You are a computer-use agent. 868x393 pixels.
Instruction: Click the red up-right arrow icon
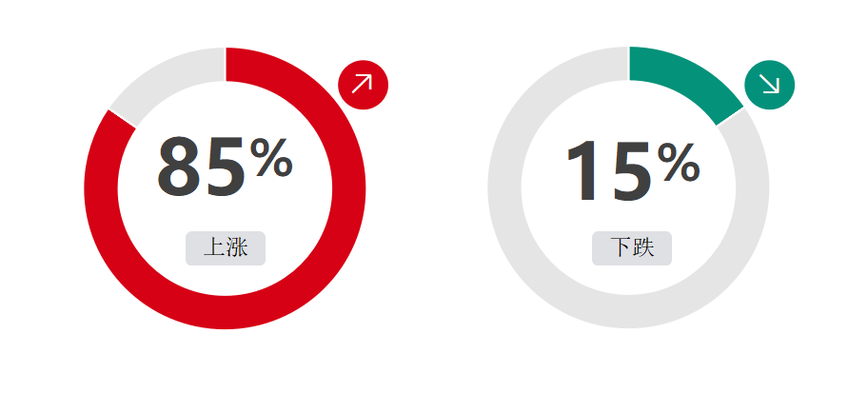[x=363, y=84]
